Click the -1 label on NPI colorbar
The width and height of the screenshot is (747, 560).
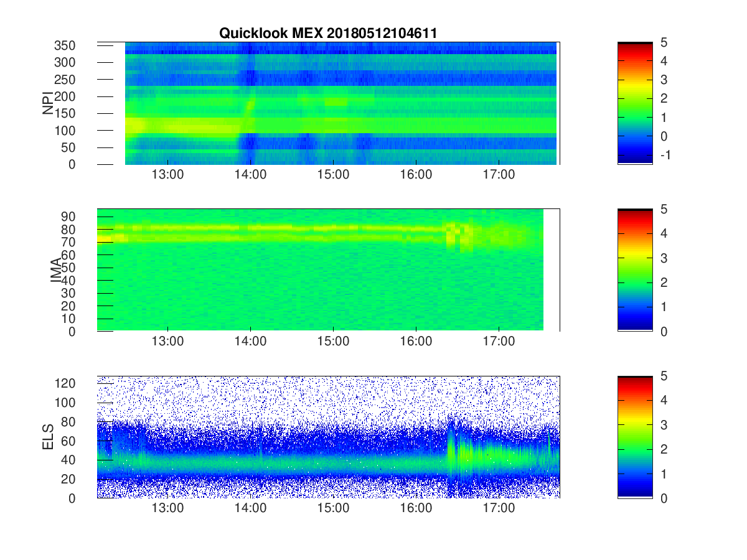tap(664, 155)
